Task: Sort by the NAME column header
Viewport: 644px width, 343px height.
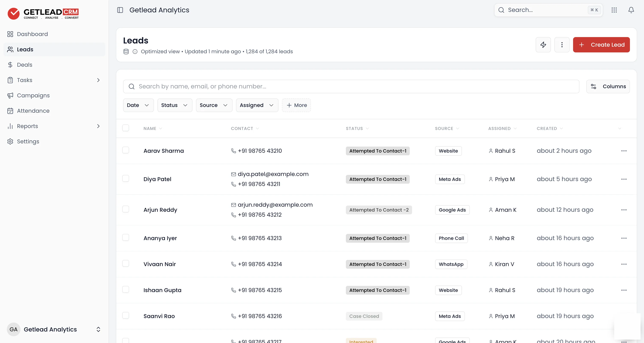Action: click(x=153, y=128)
